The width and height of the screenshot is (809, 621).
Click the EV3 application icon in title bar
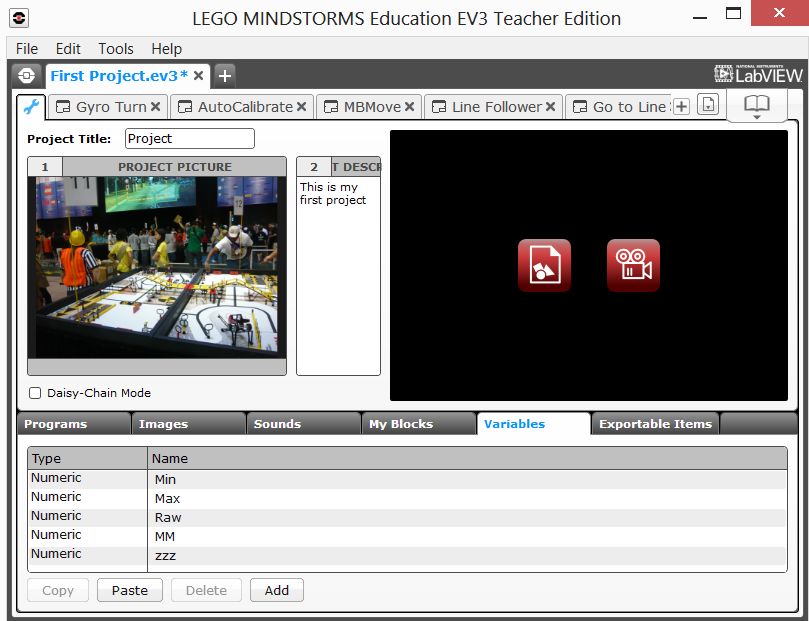coord(19,18)
